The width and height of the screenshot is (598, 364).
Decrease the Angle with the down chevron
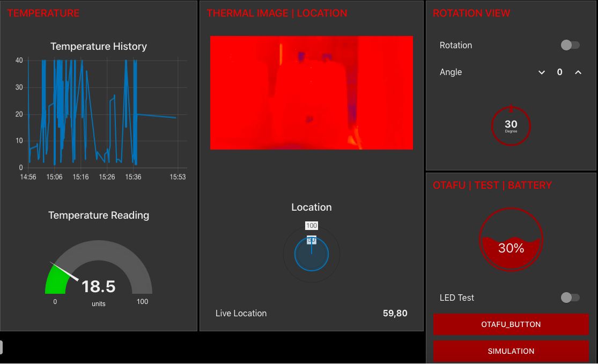[x=541, y=72]
